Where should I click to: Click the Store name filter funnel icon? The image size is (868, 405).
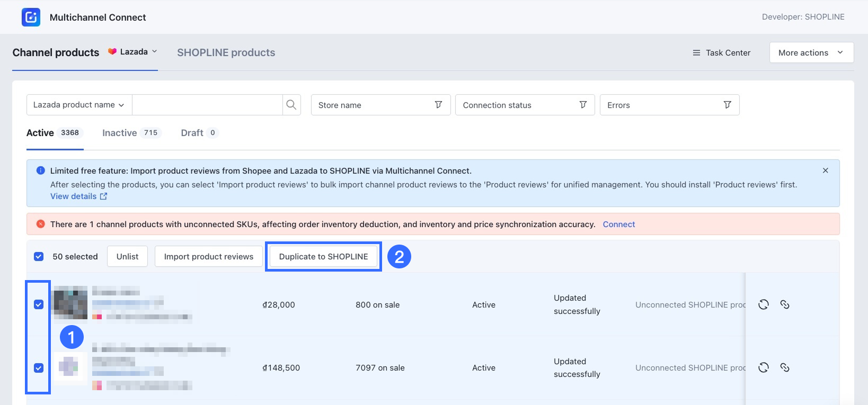(x=438, y=105)
